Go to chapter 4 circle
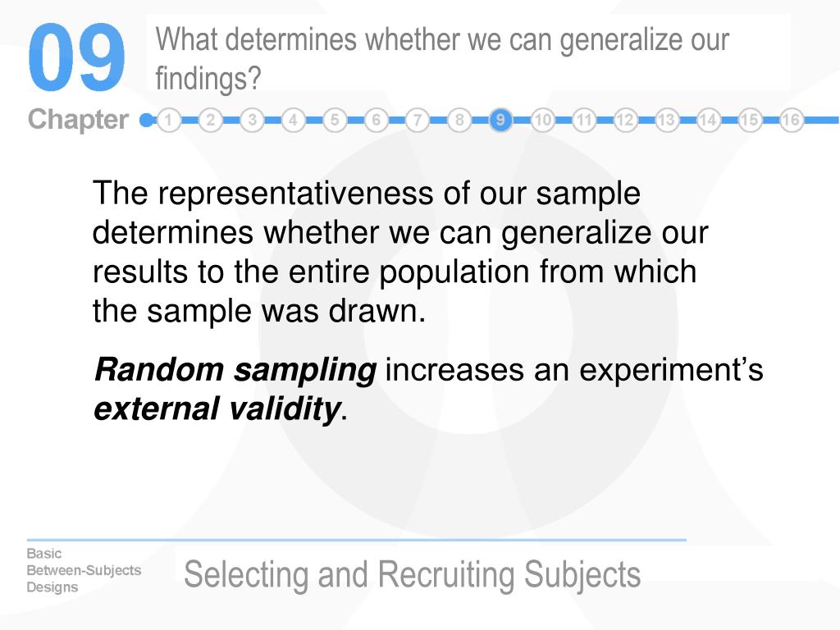This screenshot has height=630, width=840. pos(293,120)
